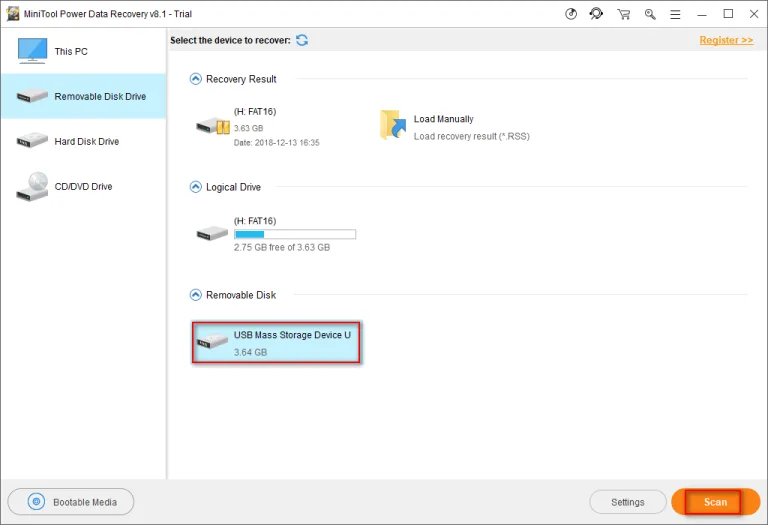Click the orange Scan button
This screenshot has height=525, width=768.
point(715,502)
